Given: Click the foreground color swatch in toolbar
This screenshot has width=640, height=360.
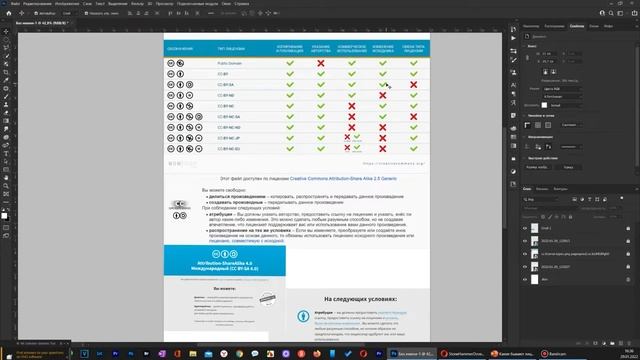Looking at the screenshot, I should pos(4,216).
